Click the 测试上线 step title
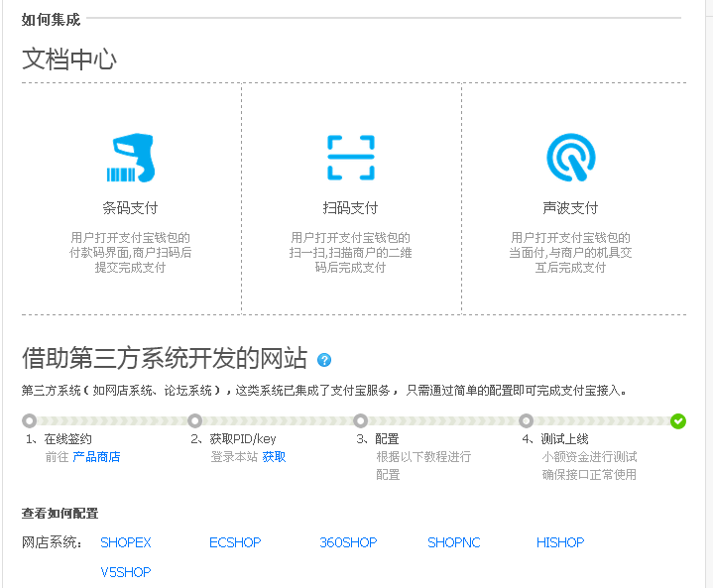 (x=565, y=439)
